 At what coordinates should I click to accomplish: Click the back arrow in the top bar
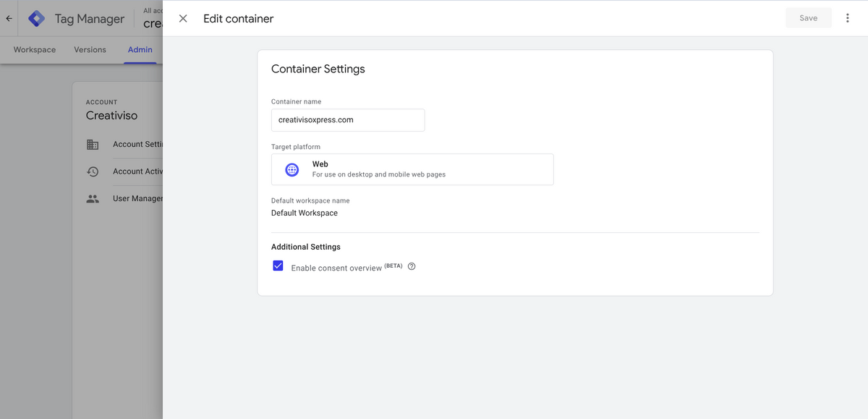click(8, 17)
